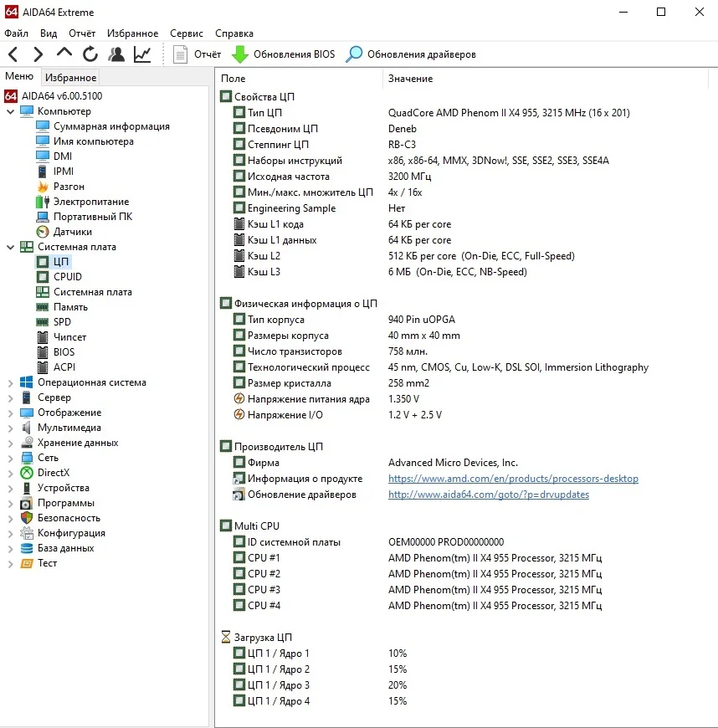This screenshot has height=728, width=718.
Task: Select CPUID in the tree
Action: coord(68,277)
